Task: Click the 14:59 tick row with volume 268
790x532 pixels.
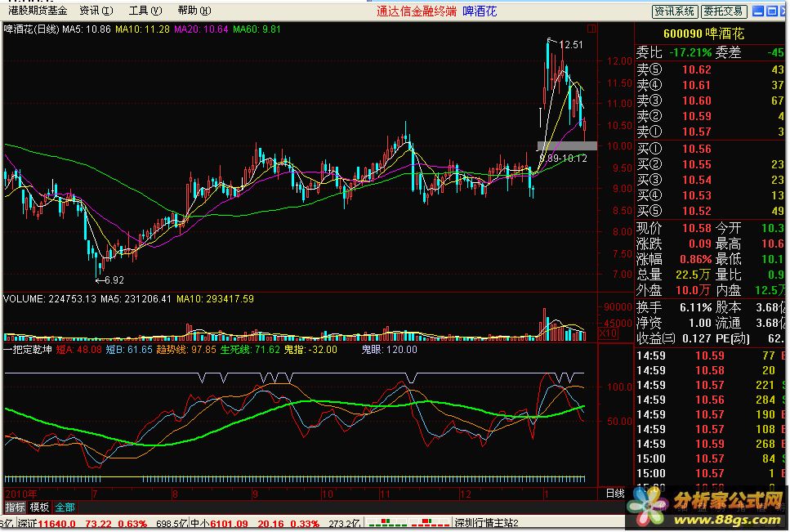Action: [711, 445]
